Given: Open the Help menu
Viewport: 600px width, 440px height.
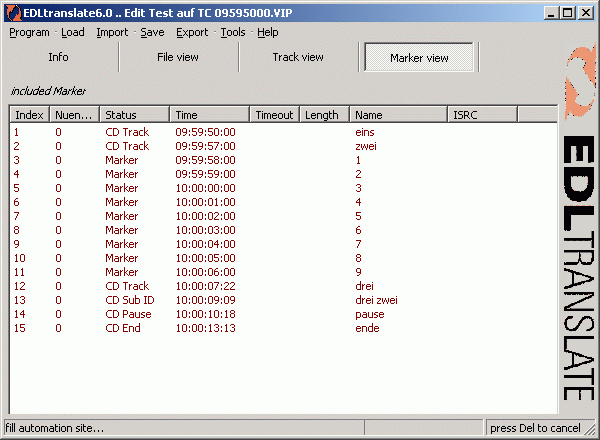Looking at the screenshot, I should click(x=268, y=32).
